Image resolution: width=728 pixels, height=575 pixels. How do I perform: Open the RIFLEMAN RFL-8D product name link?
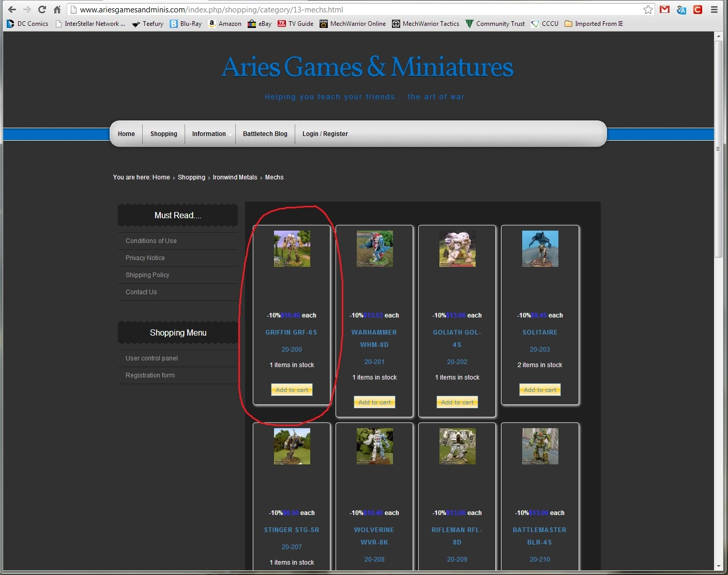click(x=457, y=536)
